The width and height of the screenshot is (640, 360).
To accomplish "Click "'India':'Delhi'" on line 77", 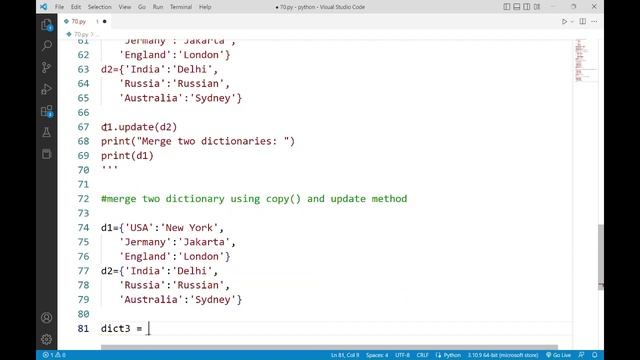I will click(169, 271).
